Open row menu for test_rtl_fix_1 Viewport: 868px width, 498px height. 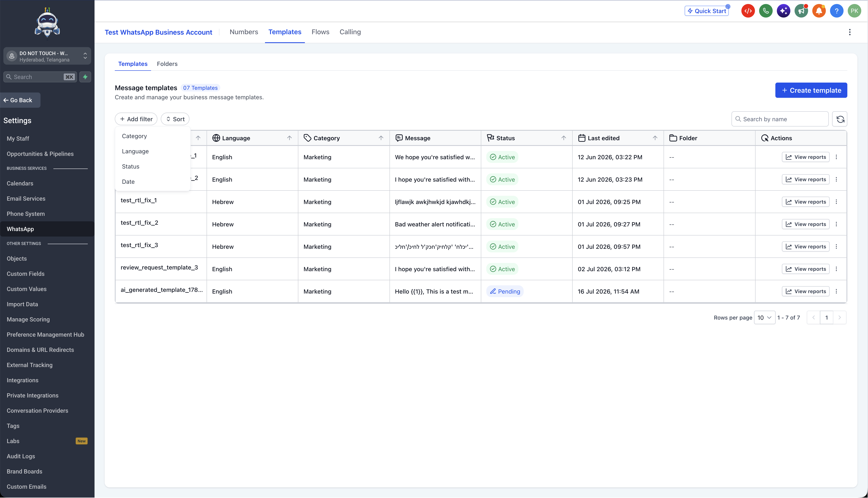click(x=836, y=202)
